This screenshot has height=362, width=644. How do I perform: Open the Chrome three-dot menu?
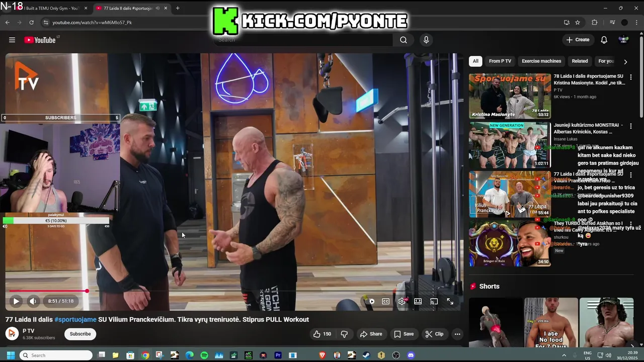point(636,22)
